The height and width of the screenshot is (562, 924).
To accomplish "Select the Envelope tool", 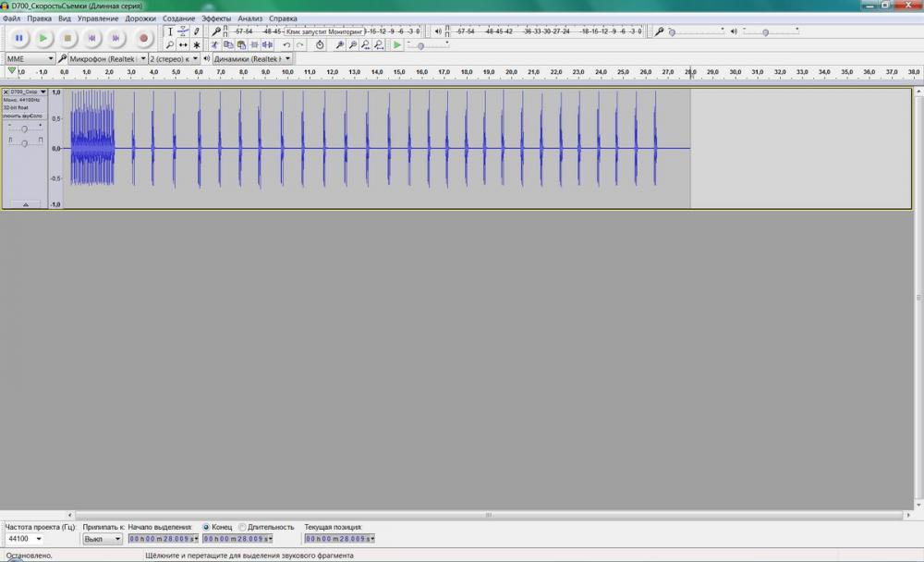I will click(183, 31).
